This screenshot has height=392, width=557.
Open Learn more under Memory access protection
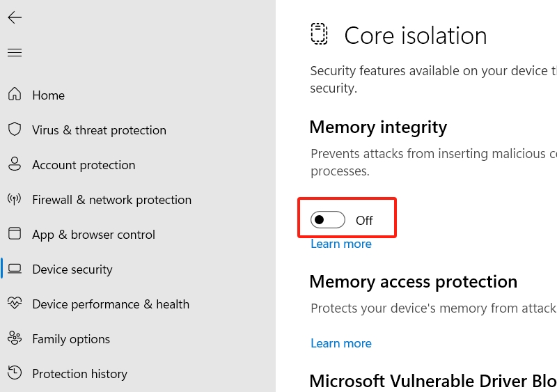(341, 343)
